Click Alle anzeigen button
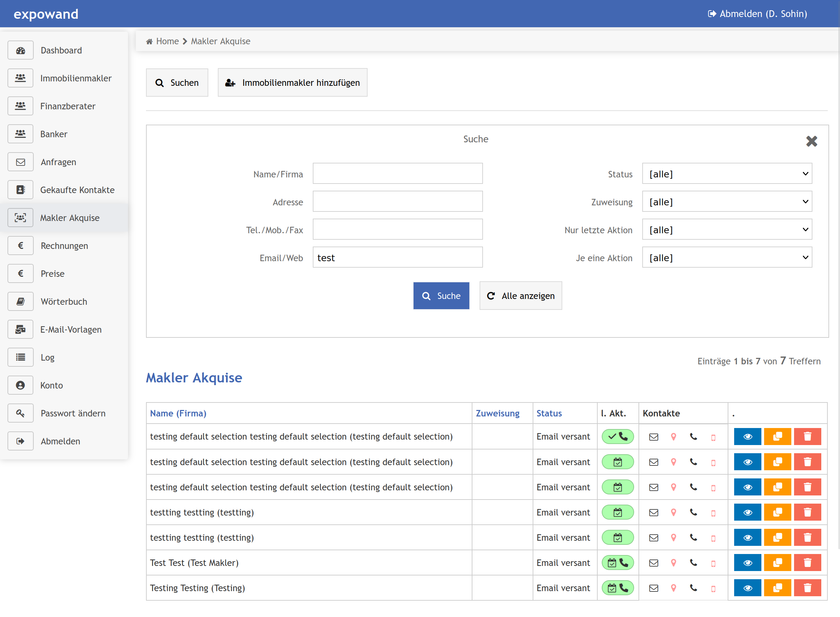The height and width of the screenshot is (617, 840). tap(520, 296)
